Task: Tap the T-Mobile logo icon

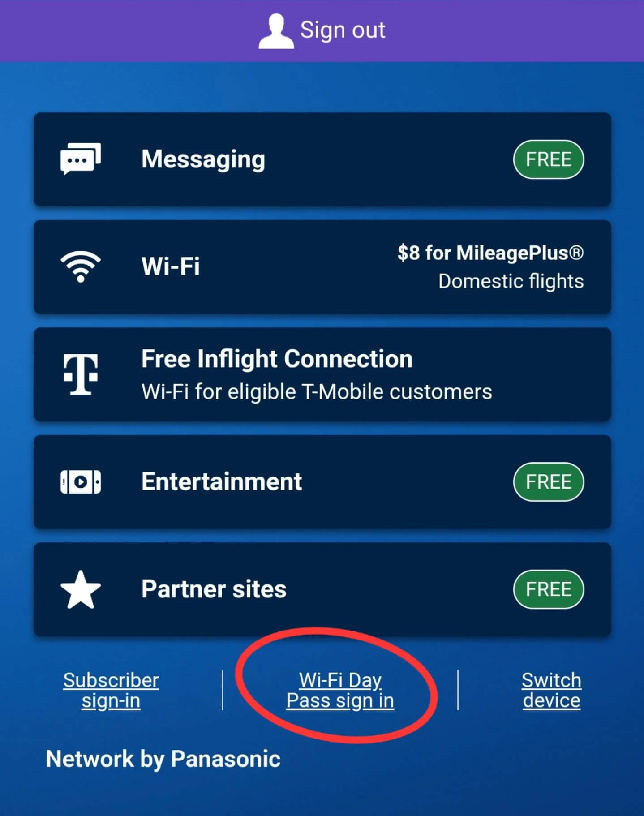Action: (81, 374)
